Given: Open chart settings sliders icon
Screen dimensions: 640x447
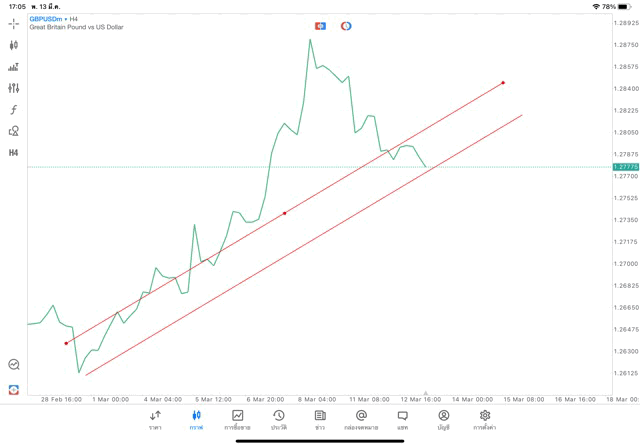Looking at the screenshot, I should click(x=14, y=88).
